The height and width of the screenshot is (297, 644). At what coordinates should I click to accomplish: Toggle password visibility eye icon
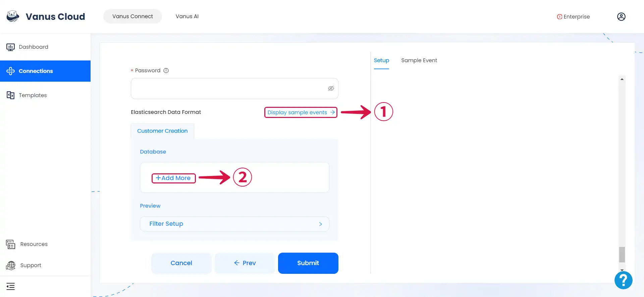pos(331,88)
